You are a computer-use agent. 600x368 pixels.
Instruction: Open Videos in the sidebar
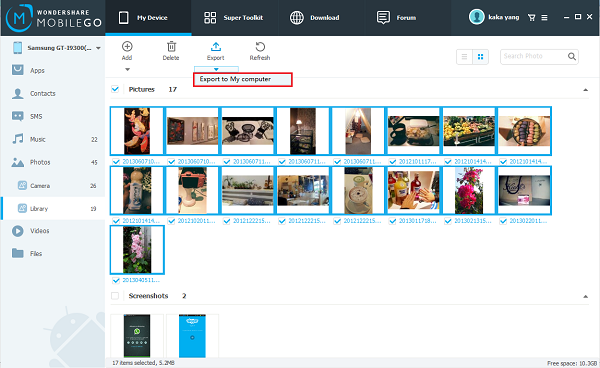coord(52,231)
